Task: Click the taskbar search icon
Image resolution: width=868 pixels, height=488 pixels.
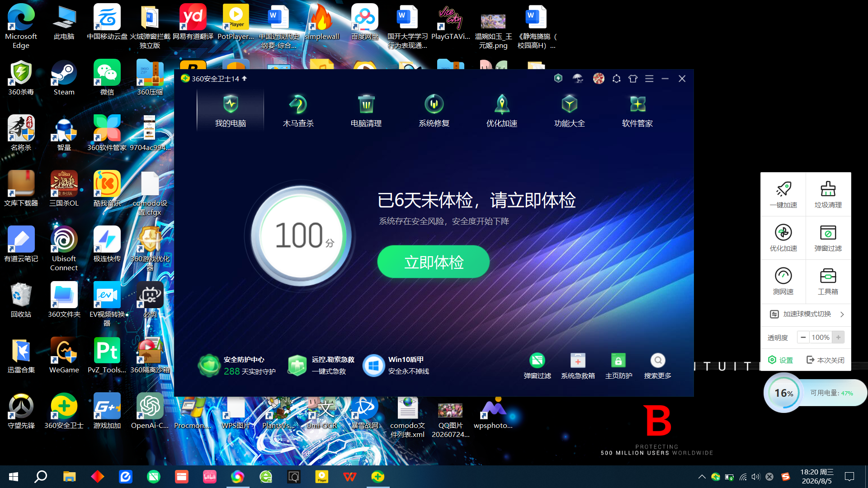Action: [41, 477]
